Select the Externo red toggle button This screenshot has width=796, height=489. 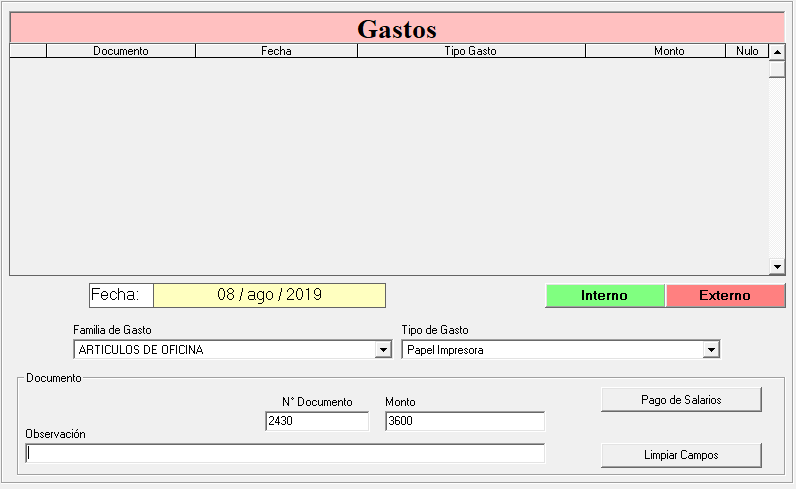pyautogui.click(x=724, y=296)
